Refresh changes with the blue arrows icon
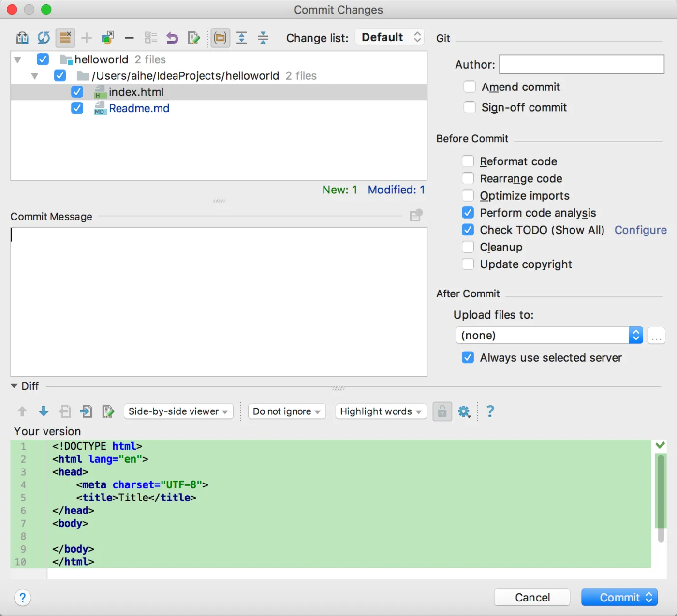Image resolution: width=677 pixels, height=616 pixels. pos(44,38)
